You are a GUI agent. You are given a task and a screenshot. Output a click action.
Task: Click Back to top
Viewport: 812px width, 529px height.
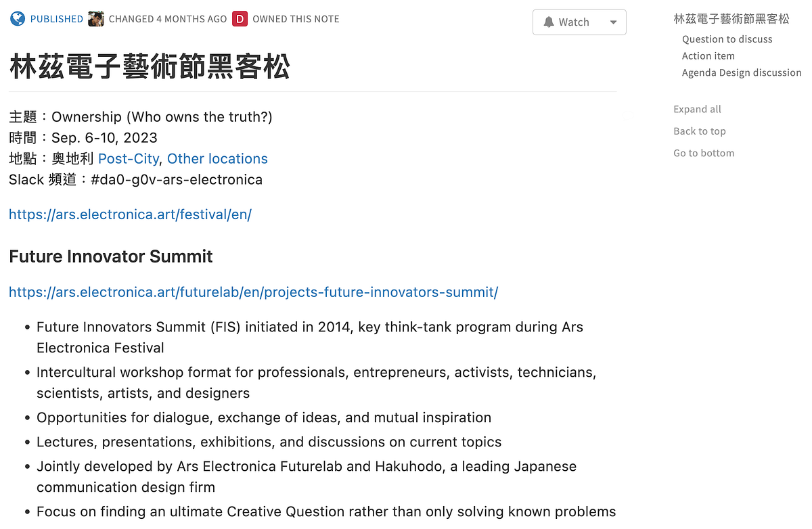(x=699, y=131)
